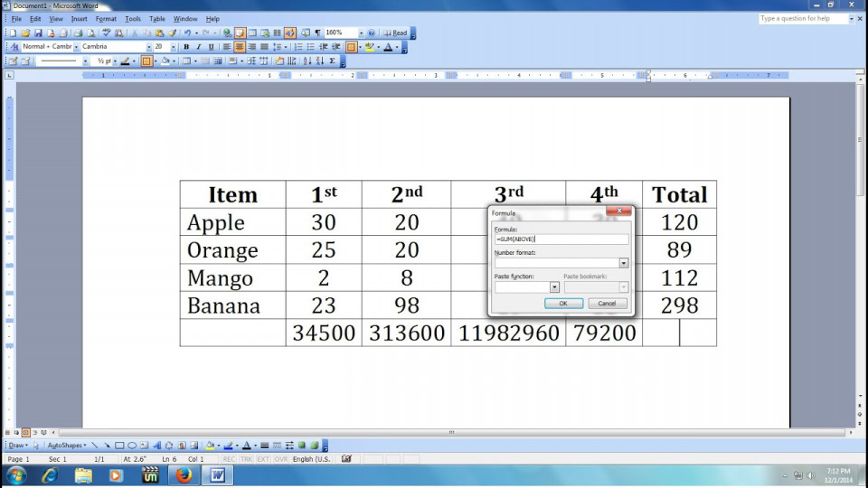The image size is (868, 488).
Task: Expand the Number format dropdown
Action: [x=624, y=263]
